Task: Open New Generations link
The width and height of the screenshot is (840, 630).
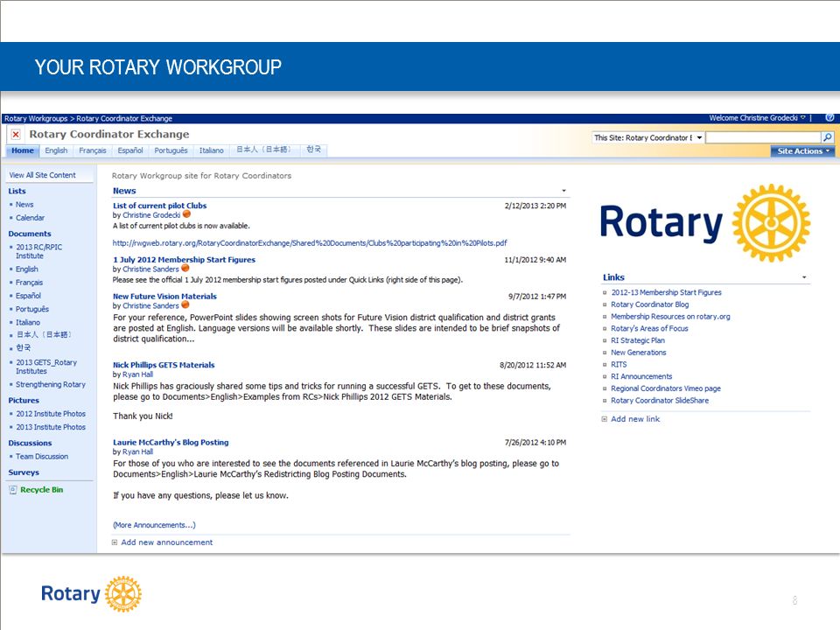Action: [x=639, y=353]
